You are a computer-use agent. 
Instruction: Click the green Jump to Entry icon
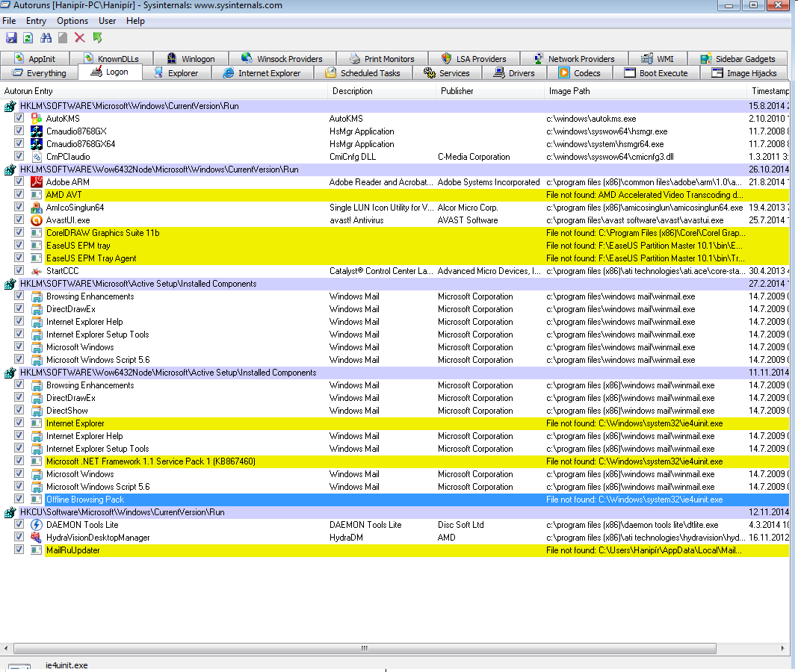[97, 37]
